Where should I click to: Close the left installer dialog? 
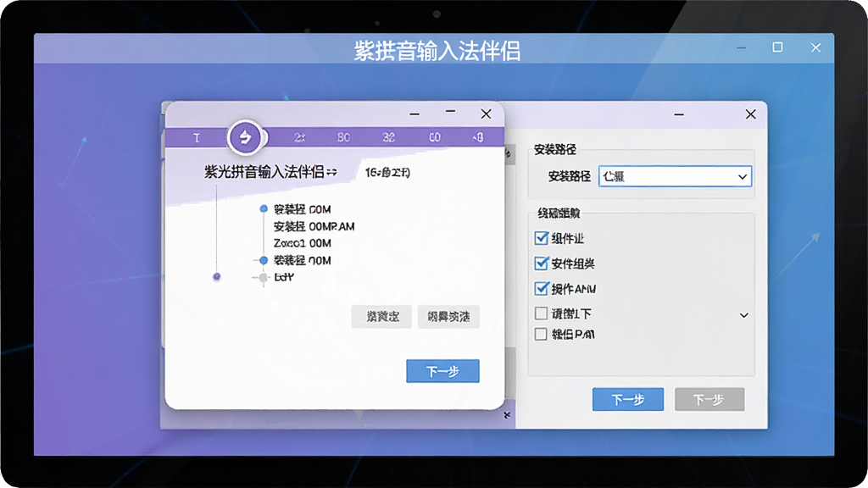pos(486,114)
